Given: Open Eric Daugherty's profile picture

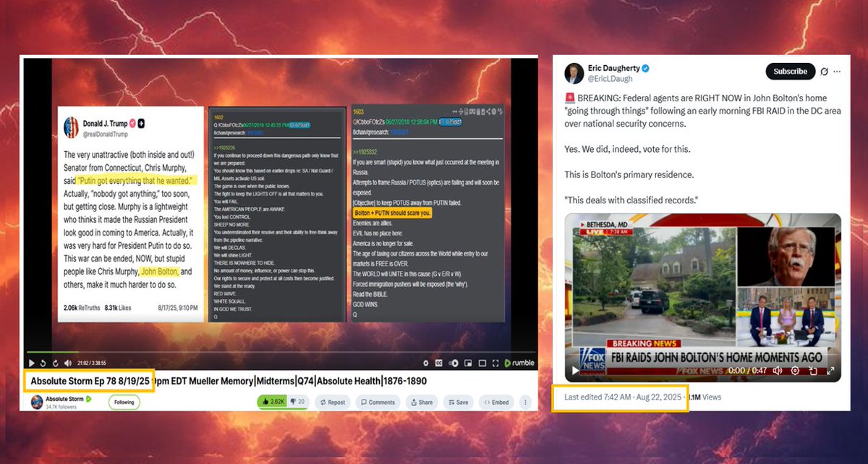Looking at the screenshot, I should coord(574,73).
